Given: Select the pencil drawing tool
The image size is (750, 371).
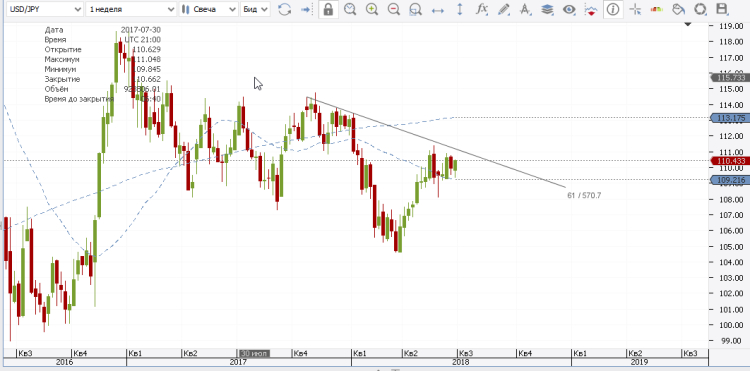Looking at the screenshot, I should click(503, 9).
